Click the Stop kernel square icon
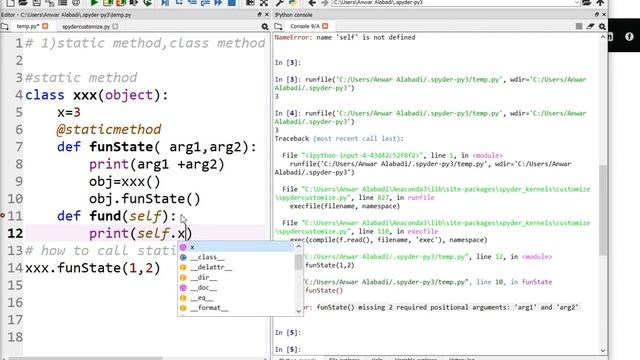 pyautogui.click(x=579, y=26)
